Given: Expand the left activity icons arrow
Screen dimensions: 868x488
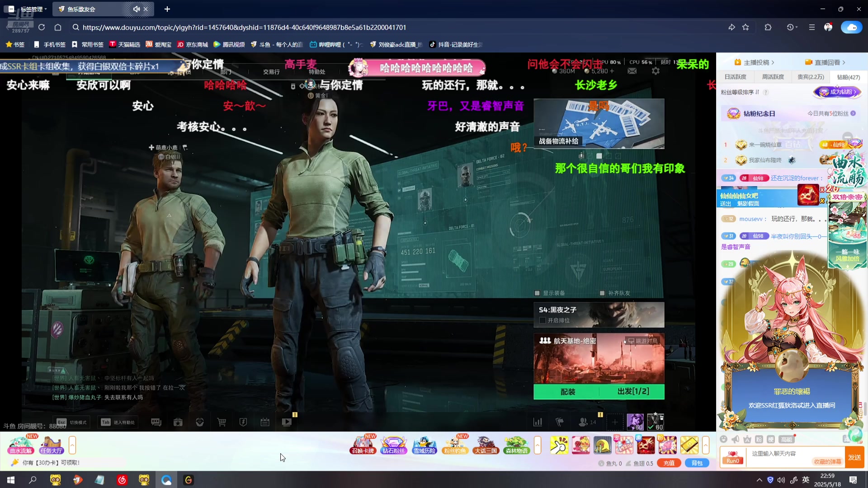Looking at the screenshot, I should 72,445.
